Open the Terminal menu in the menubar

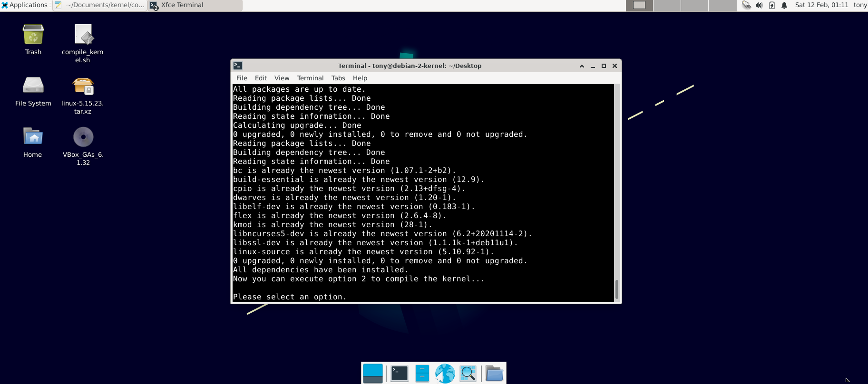tap(310, 78)
